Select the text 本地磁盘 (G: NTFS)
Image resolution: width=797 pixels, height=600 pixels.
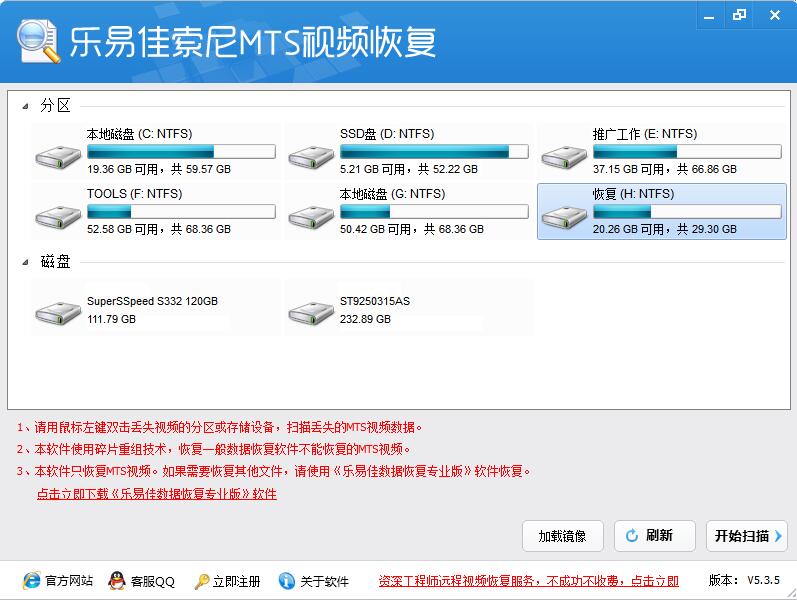[392, 194]
